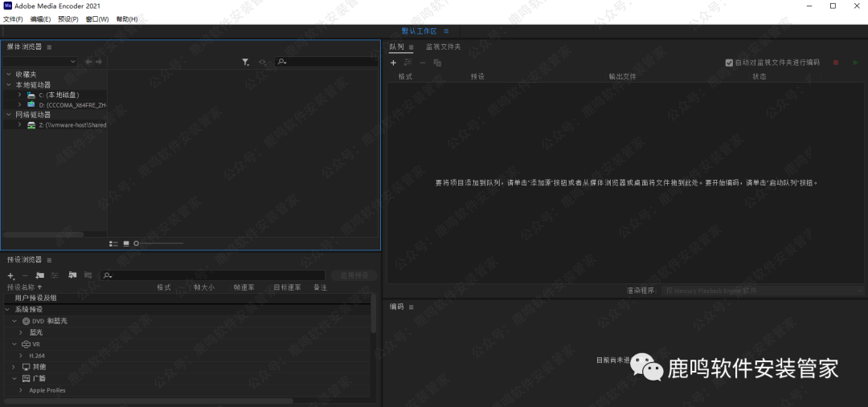Viewport: 868px width, 407px height.
Task: Collapse the 系统预设 group
Action: tap(9, 309)
